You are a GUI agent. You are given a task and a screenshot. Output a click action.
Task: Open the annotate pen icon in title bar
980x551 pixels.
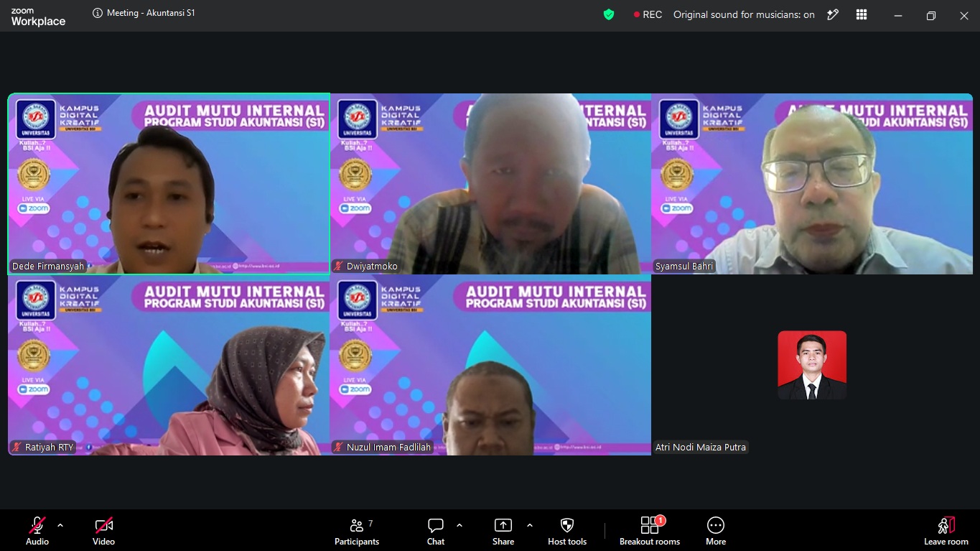click(833, 14)
